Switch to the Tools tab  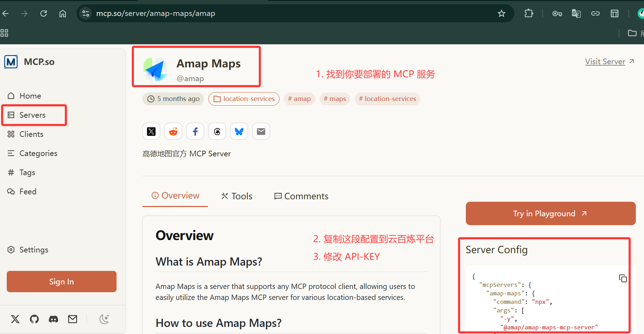[x=237, y=196]
